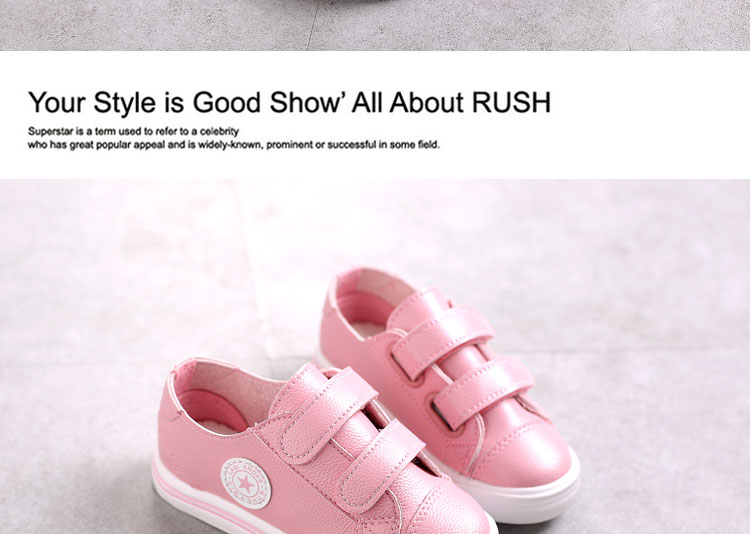Image resolution: width=750 pixels, height=534 pixels.
Task: Click the white rubber sole of the back shoe
Action: click(x=531, y=500)
